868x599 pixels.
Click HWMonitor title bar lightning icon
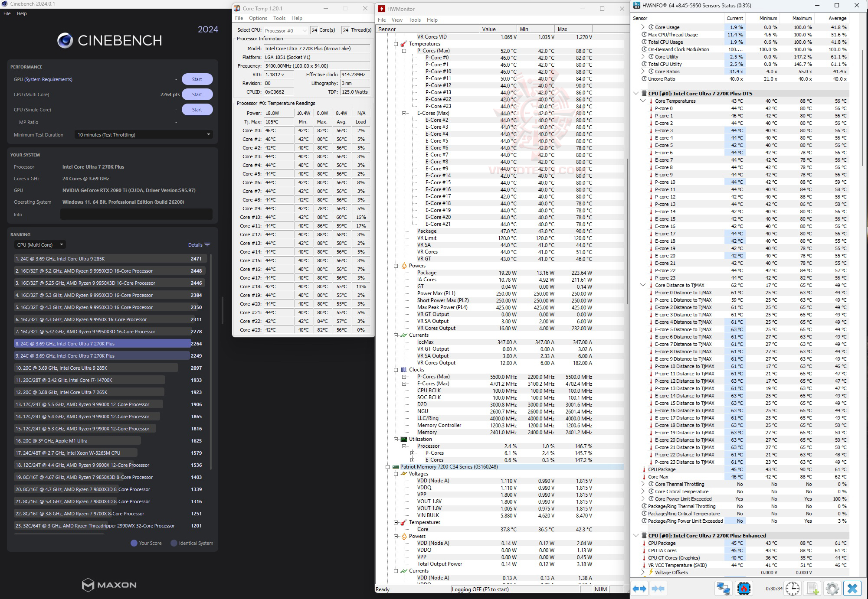point(381,9)
